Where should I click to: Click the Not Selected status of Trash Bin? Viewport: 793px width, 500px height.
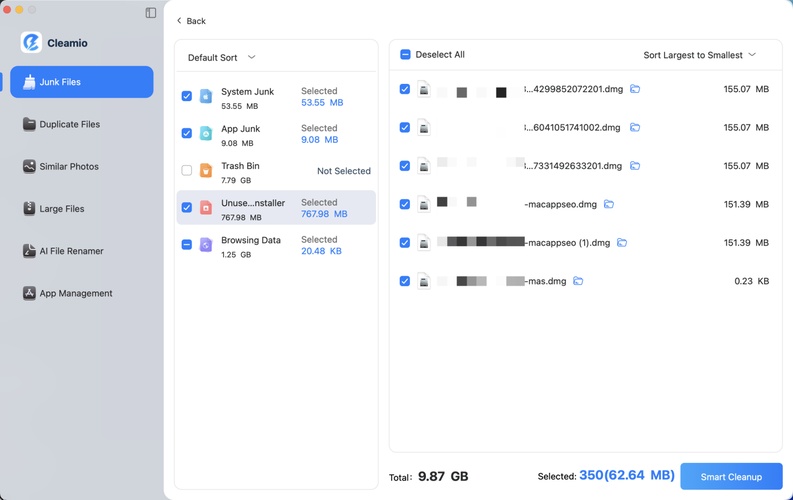pyautogui.click(x=344, y=171)
